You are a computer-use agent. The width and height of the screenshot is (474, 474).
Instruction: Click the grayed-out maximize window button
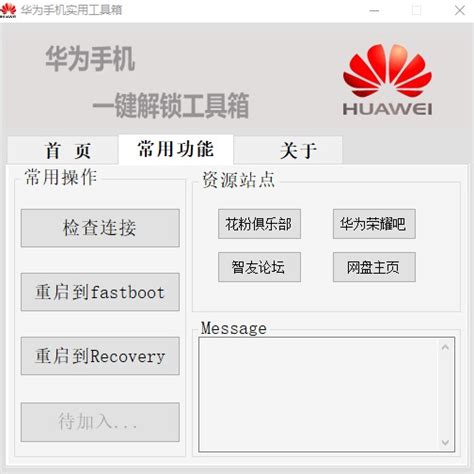[x=417, y=11]
